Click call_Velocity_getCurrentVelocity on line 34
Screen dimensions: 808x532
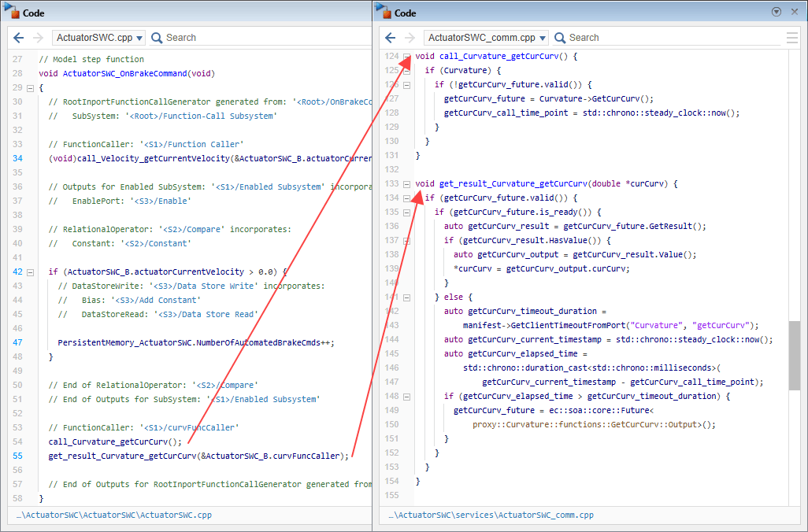pos(153,158)
